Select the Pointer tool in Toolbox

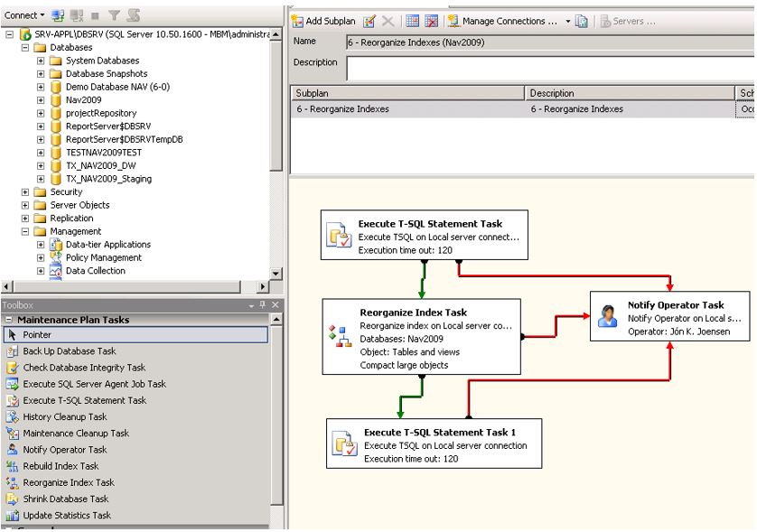[x=136, y=335]
